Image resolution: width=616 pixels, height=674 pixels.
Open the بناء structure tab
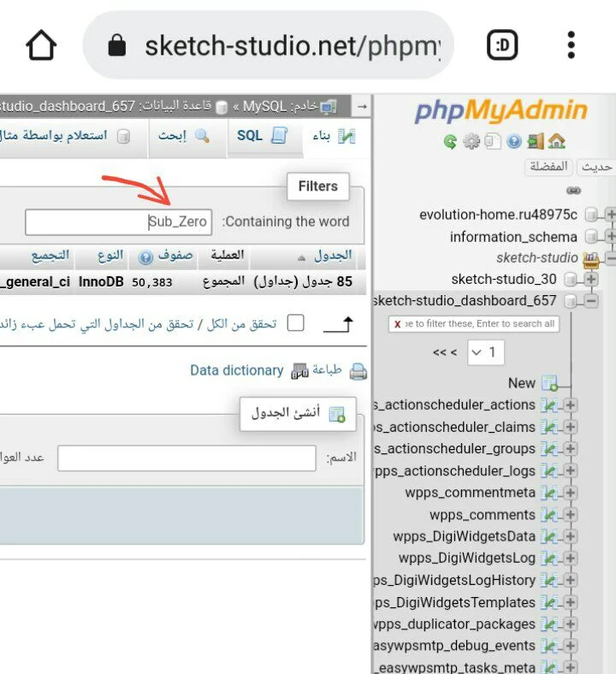(335, 137)
